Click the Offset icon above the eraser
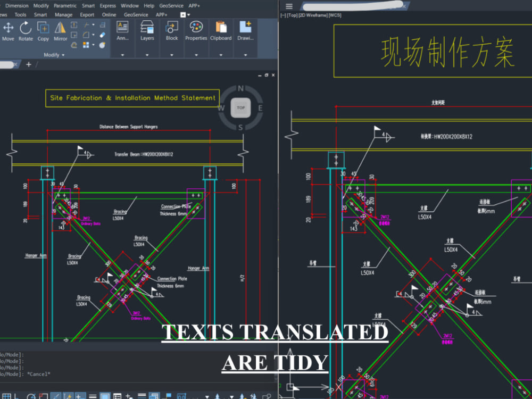The height and width of the screenshot is (399, 532). tap(103, 25)
